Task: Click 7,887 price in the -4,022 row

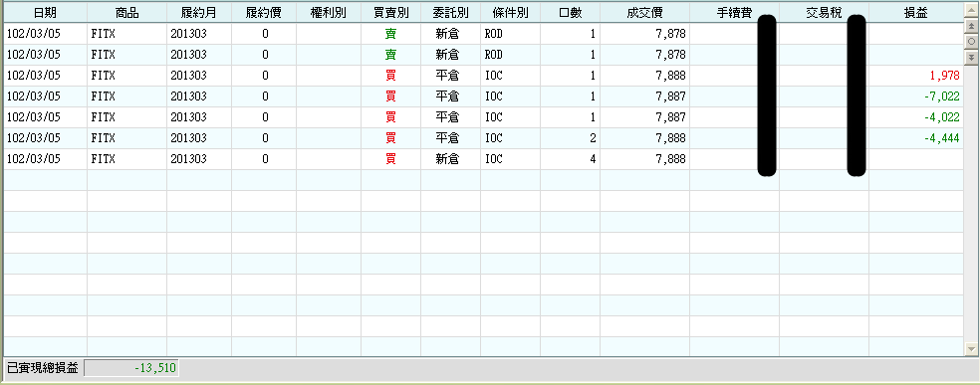Action: point(670,117)
